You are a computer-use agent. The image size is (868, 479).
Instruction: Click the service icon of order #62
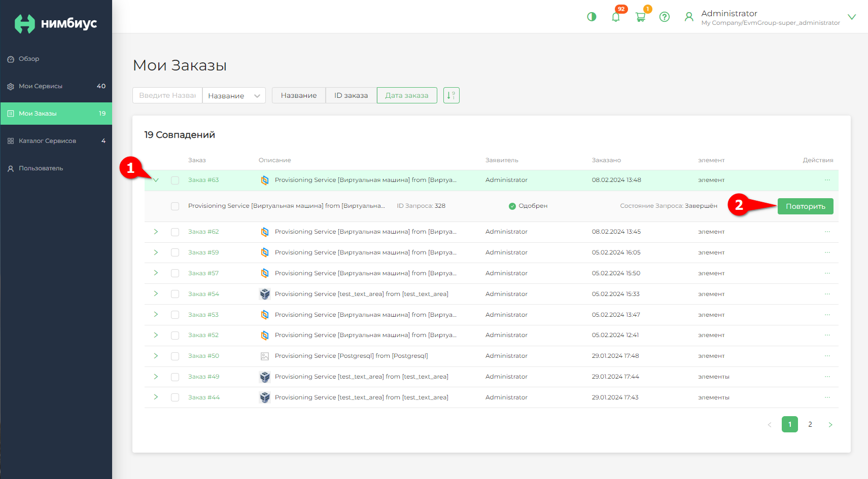pos(265,232)
